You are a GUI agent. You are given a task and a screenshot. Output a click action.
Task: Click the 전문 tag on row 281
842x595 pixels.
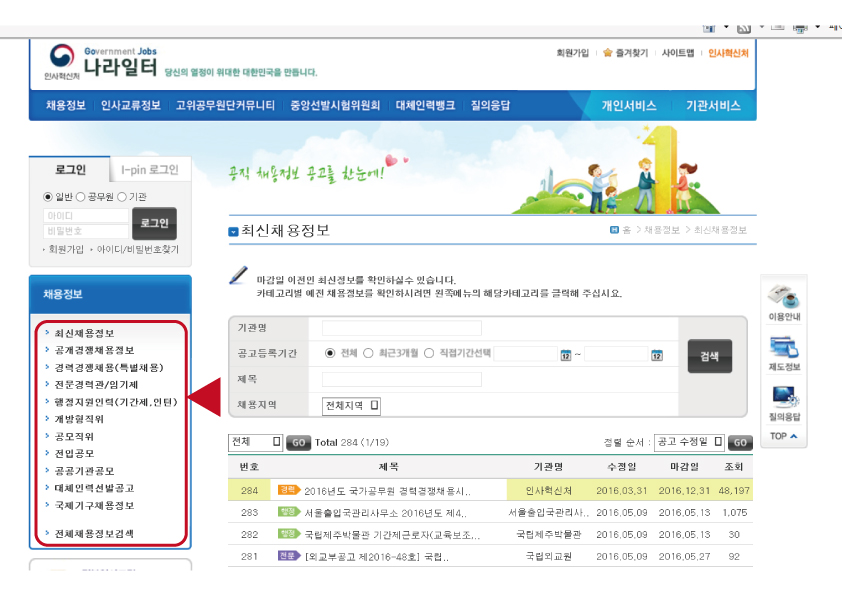(289, 555)
